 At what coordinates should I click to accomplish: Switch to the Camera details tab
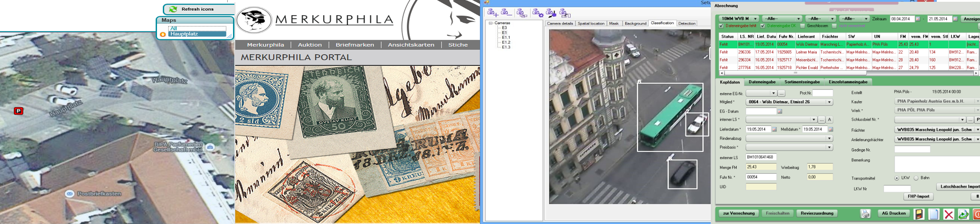point(560,23)
